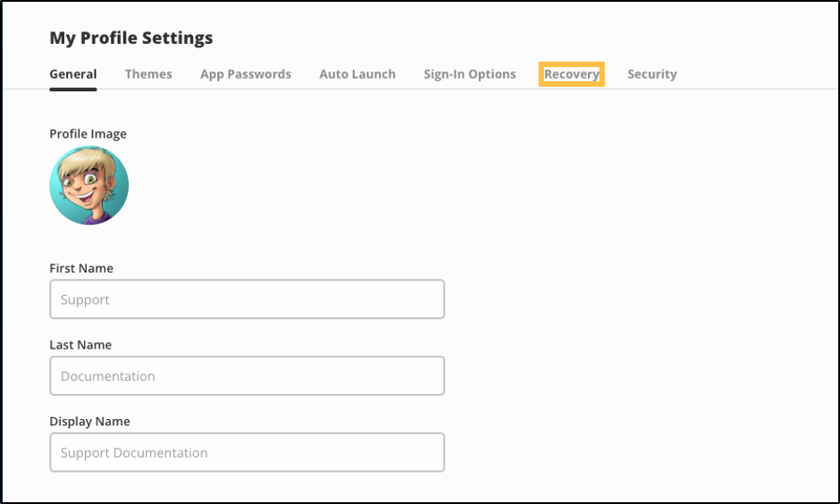This screenshot has height=504, width=840.
Task: Click the Display Name label text
Action: tap(89, 422)
